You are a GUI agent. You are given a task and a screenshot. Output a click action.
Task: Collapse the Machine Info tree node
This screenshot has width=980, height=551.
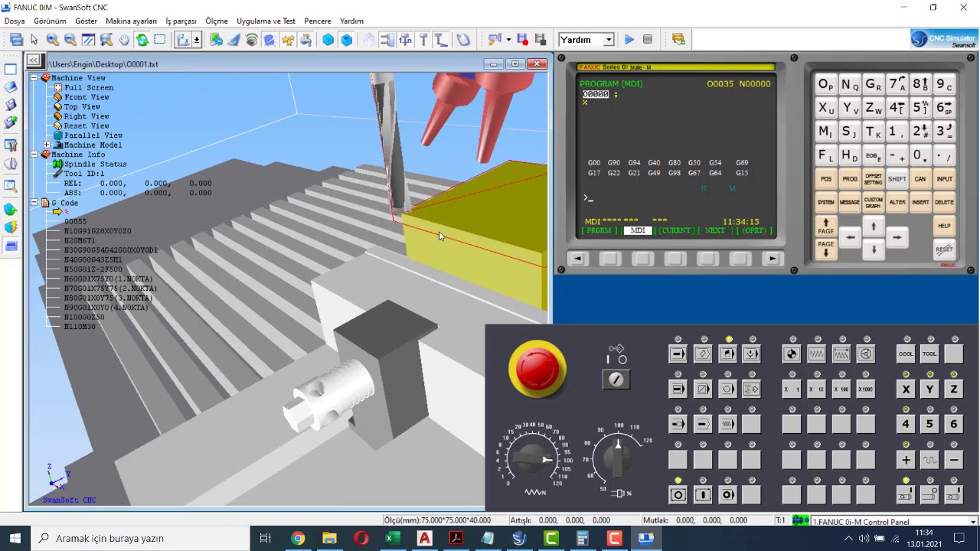[x=34, y=155]
